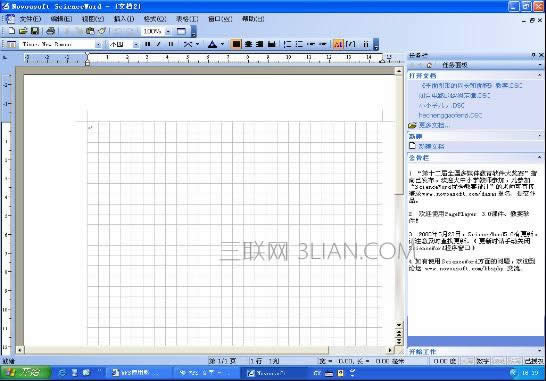Click the New Document link in the task pane
This screenshot has width=546, height=381.
point(431,146)
